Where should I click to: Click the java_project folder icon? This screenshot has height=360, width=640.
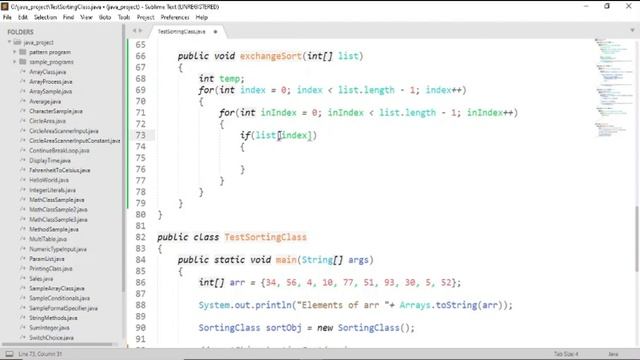pyautogui.click(x=17, y=42)
